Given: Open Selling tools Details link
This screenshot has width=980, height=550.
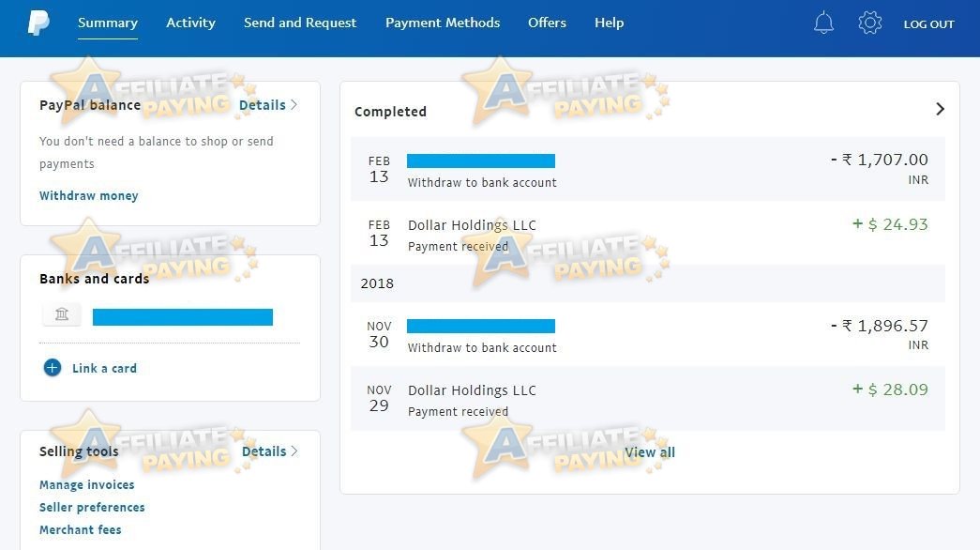Looking at the screenshot, I should coord(270,451).
